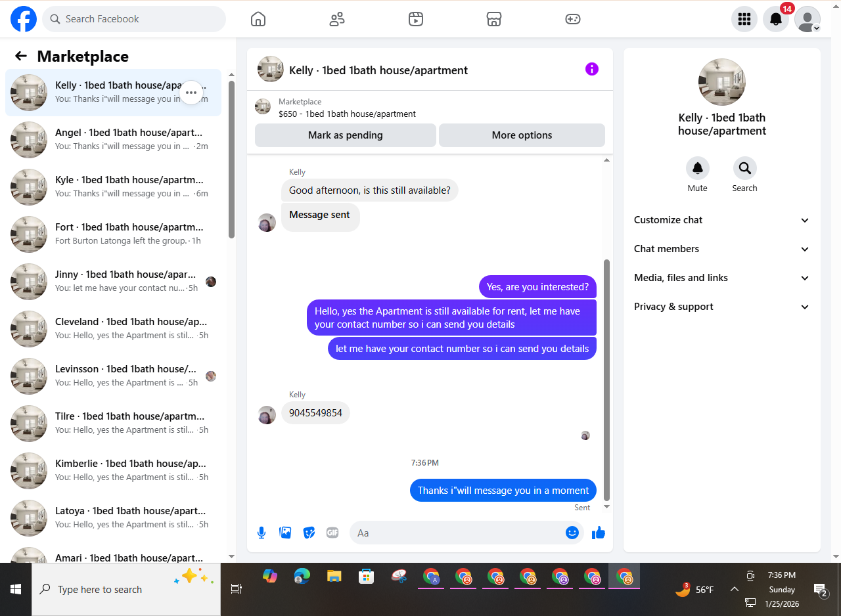Click the Mark as pending button
This screenshot has width=841, height=616.
coord(346,135)
